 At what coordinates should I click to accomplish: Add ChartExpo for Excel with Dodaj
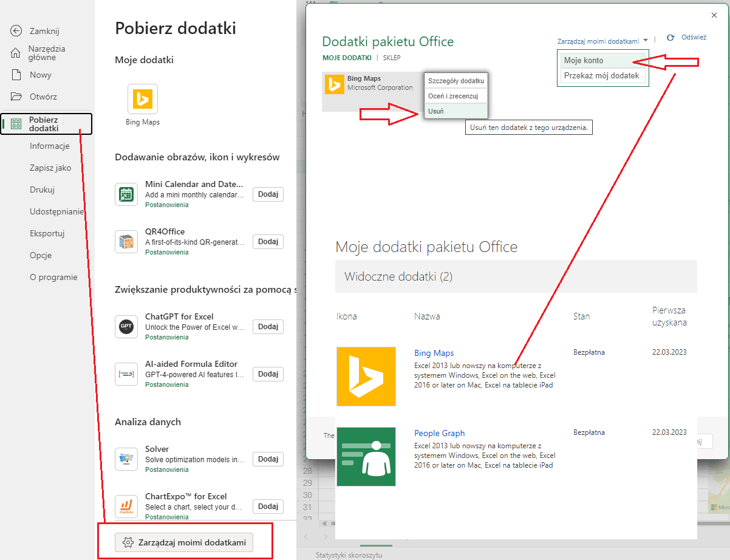point(268,507)
